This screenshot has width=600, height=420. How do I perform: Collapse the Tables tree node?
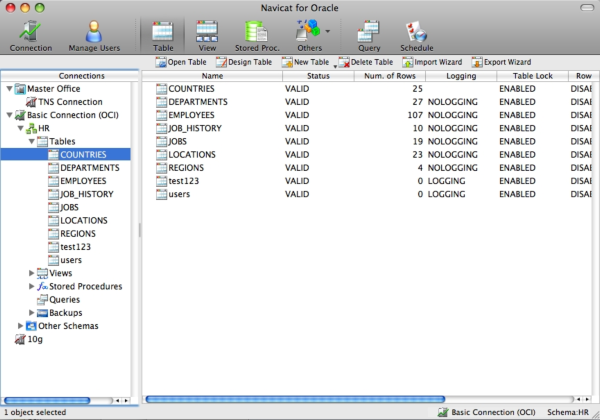[x=32, y=142]
